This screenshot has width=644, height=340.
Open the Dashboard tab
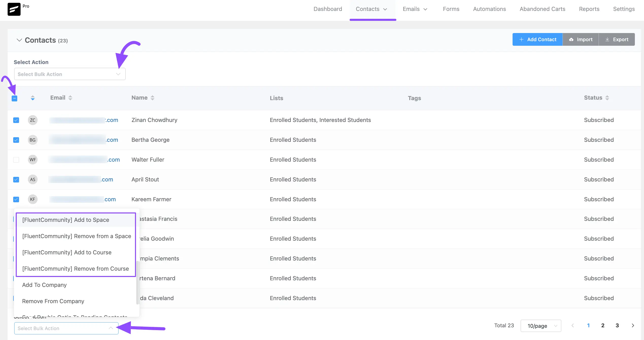[328, 9]
